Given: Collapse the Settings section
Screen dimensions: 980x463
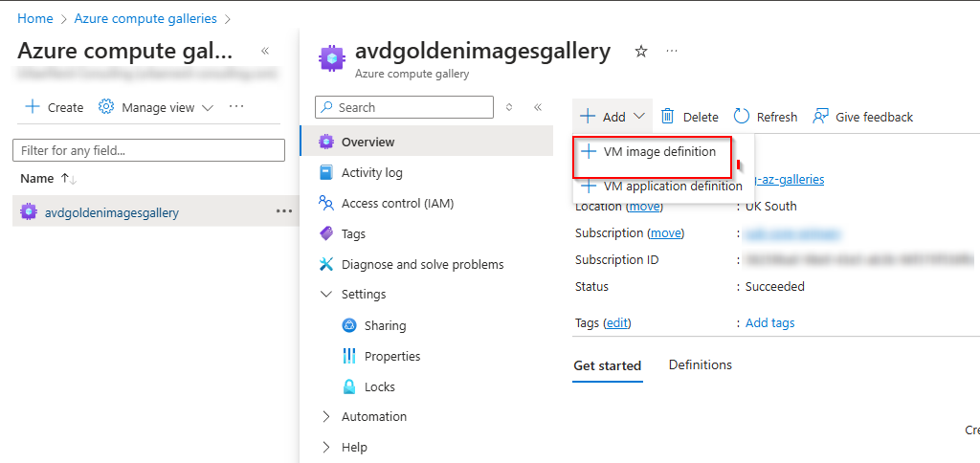Looking at the screenshot, I should (x=326, y=295).
